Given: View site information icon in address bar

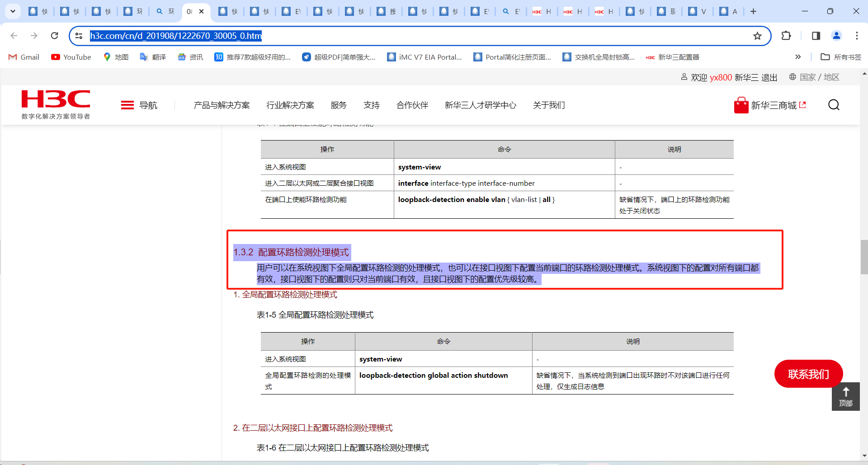Looking at the screenshot, I should [79, 36].
